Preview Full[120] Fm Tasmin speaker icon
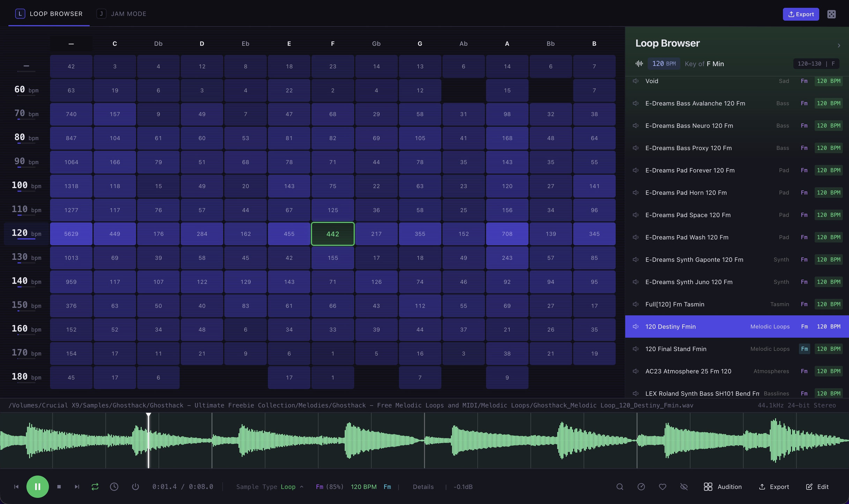This screenshot has width=849, height=504. coord(636,304)
